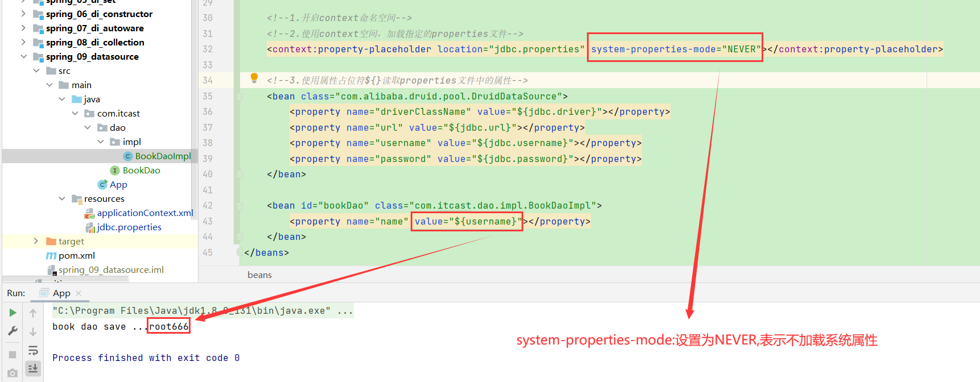
Task: Collapse the com.itcast package chevron
Action: 75,113
